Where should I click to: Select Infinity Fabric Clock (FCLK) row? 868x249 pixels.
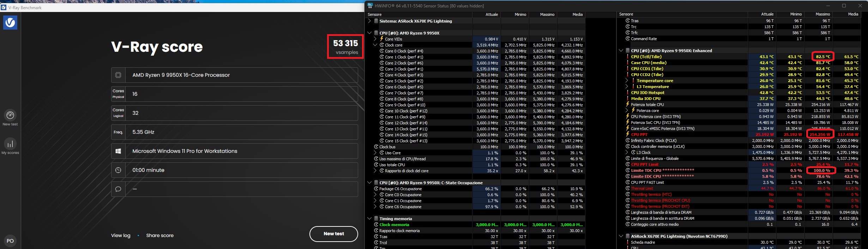pos(739,141)
